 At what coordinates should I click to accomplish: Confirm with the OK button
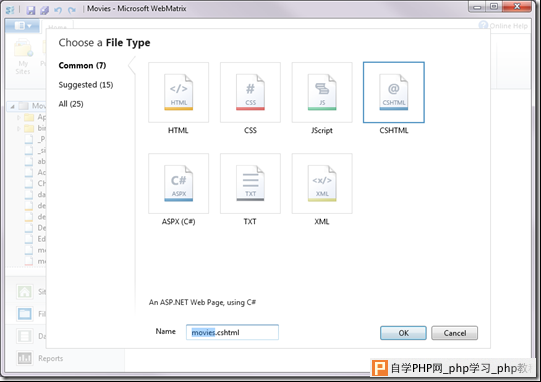coord(403,333)
